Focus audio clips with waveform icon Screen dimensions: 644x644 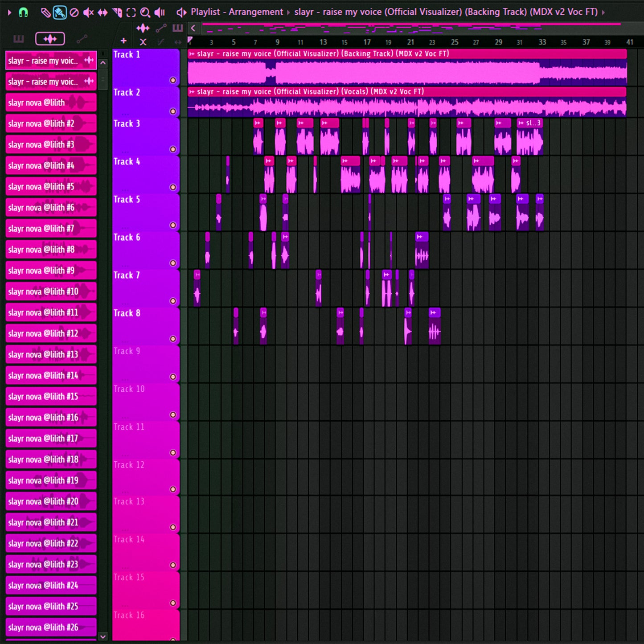(x=143, y=29)
